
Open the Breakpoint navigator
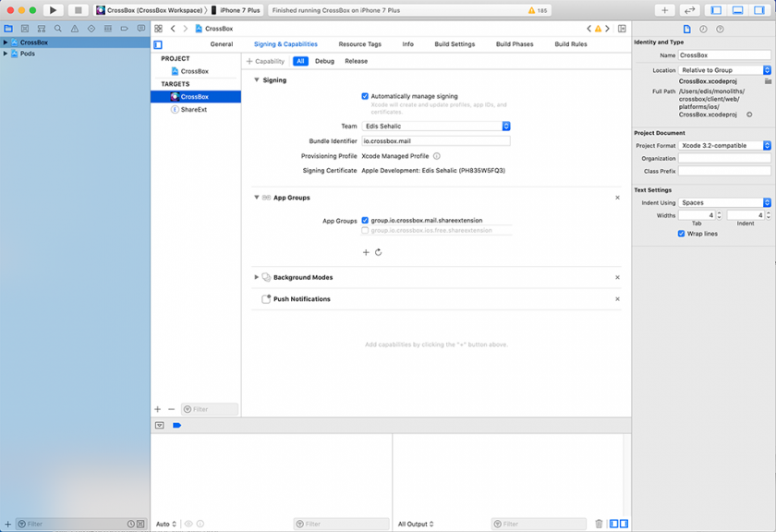(124, 29)
